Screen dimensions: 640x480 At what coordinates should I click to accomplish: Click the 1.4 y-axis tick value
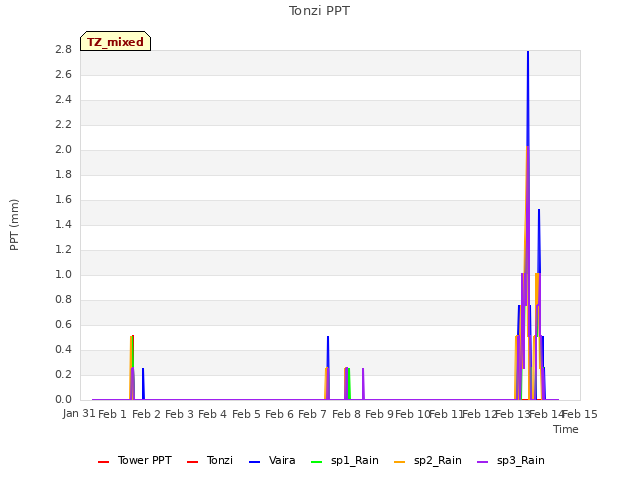pos(63,224)
